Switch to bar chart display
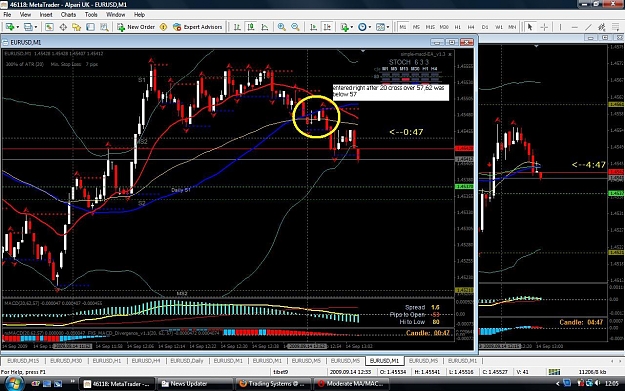This screenshot has height=391, width=625. click(237, 27)
